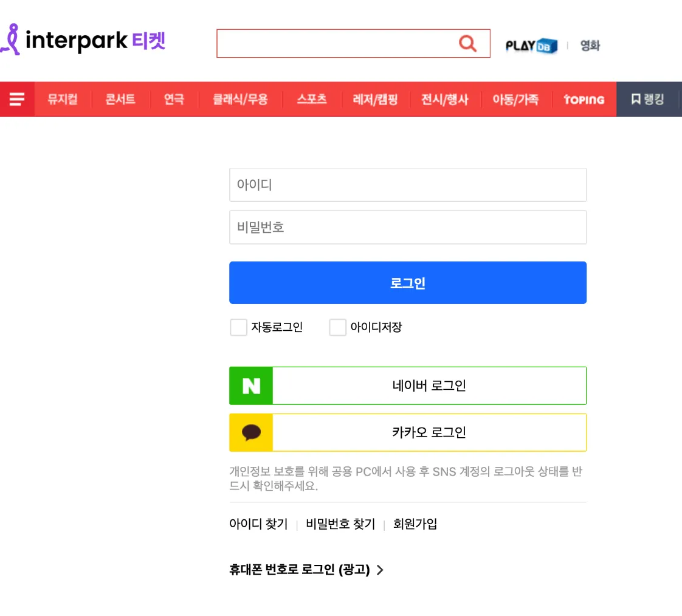Click the arrow after 휴대폰 번호로 로그인

pyautogui.click(x=380, y=570)
